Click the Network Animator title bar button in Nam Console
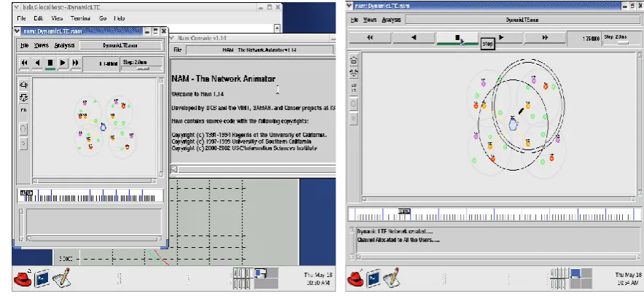The width and height of the screenshot is (644, 296). tap(260, 50)
